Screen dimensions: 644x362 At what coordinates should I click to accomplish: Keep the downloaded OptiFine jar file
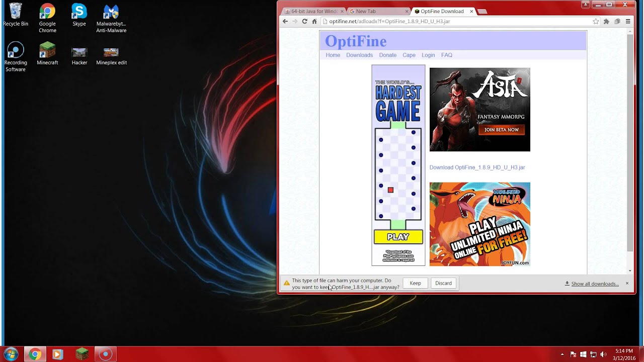(x=415, y=283)
